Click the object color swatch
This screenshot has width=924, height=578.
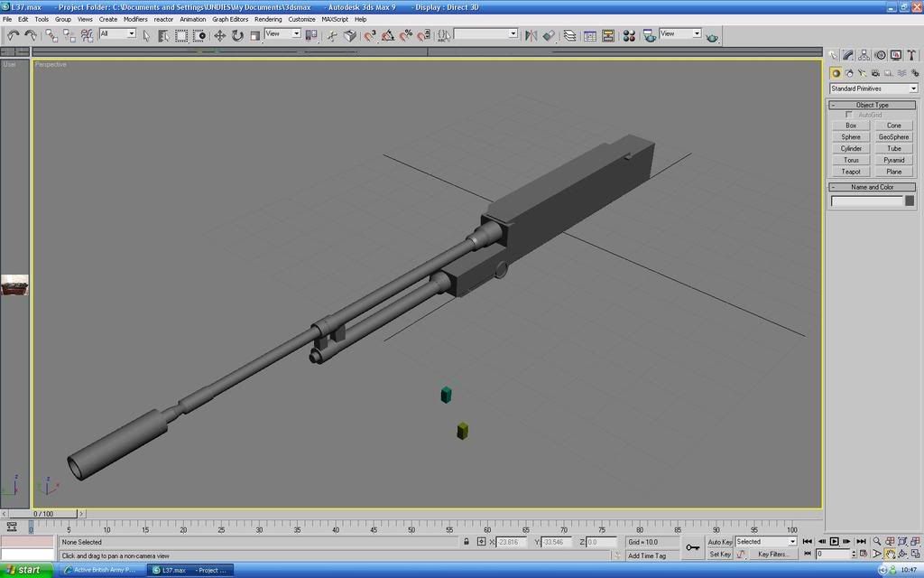[910, 200]
